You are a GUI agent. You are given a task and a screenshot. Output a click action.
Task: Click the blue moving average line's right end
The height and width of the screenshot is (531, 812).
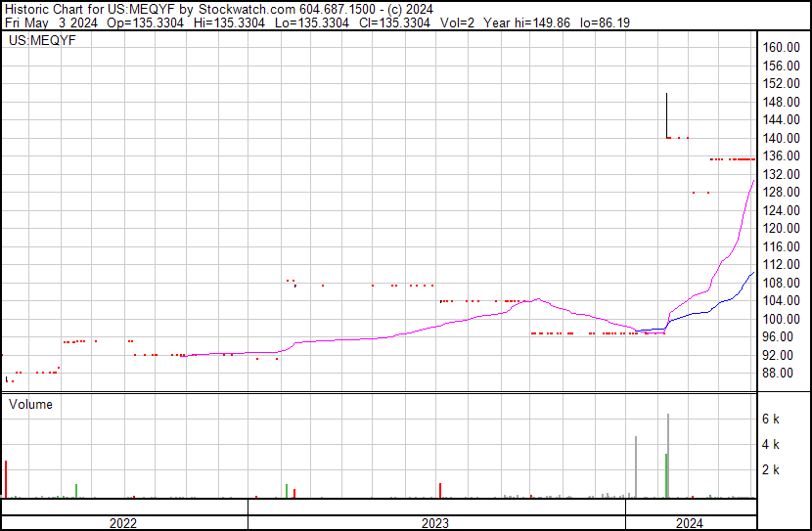751,274
